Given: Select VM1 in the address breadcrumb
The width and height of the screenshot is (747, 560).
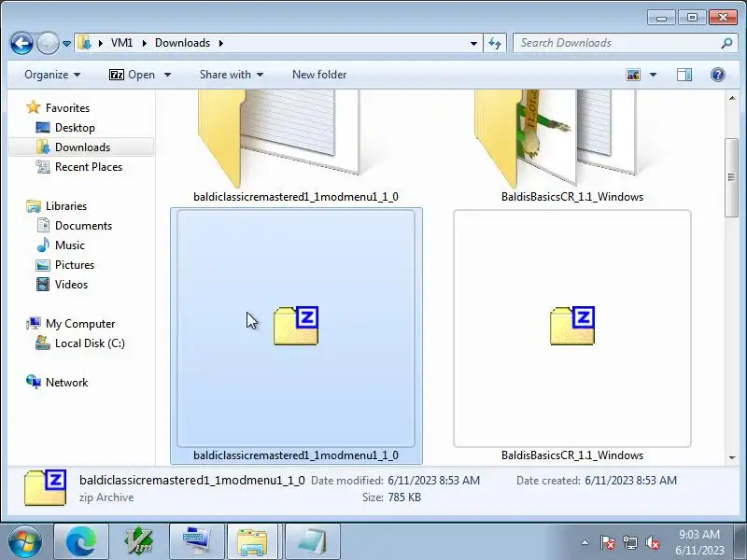Looking at the screenshot, I should click(x=121, y=43).
